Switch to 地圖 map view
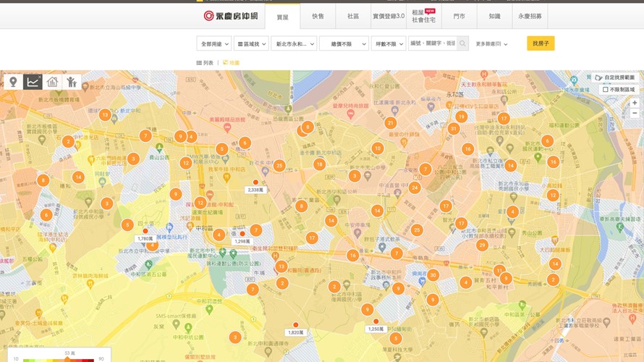Viewport: 644px width, 362px height. [x=232, y=63]
